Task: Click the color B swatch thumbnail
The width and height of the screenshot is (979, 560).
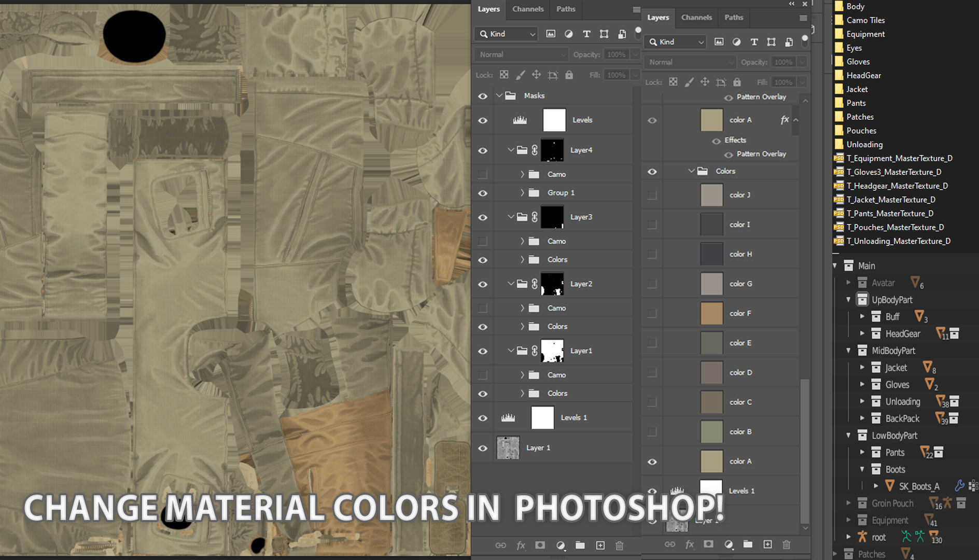Action: click(711, 431)
